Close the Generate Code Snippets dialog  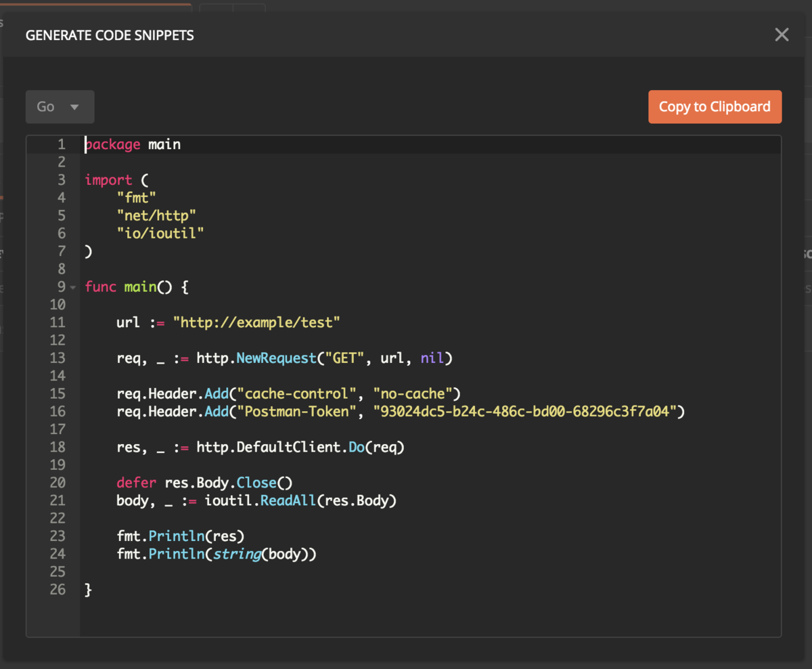[782, 35]
